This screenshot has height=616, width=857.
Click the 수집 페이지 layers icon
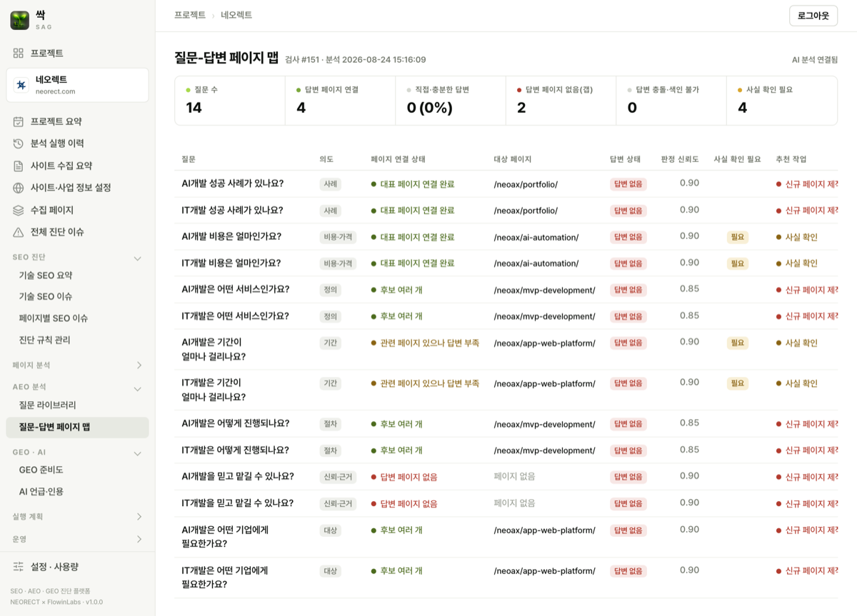[19, 210]
